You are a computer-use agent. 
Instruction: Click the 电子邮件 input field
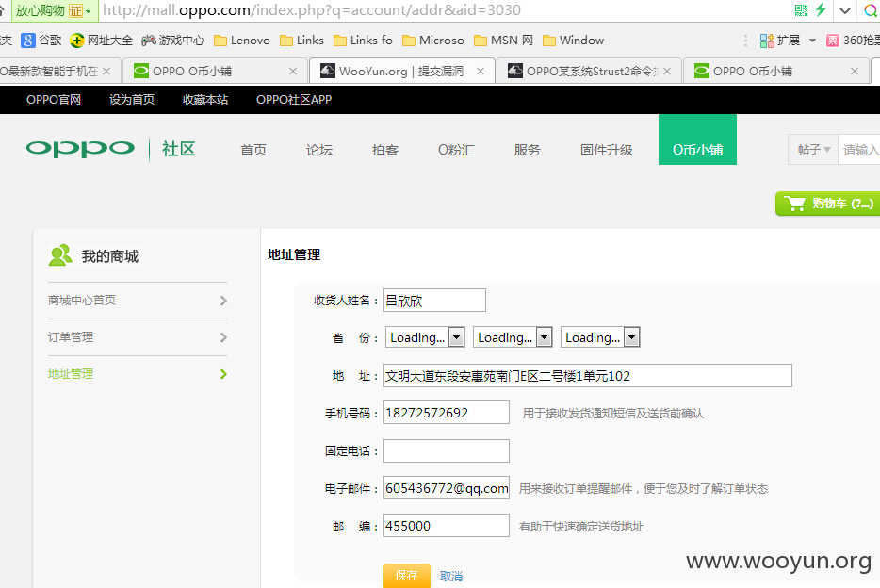point(447,487)
